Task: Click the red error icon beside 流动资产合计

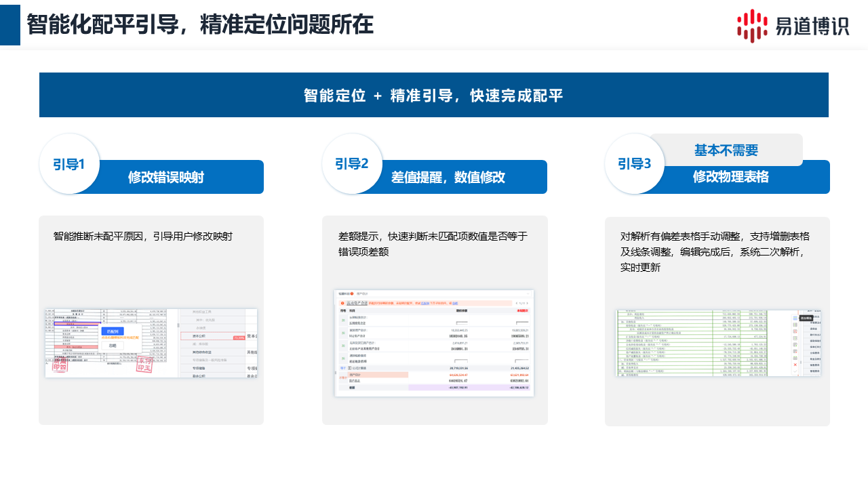Action: 342,303
